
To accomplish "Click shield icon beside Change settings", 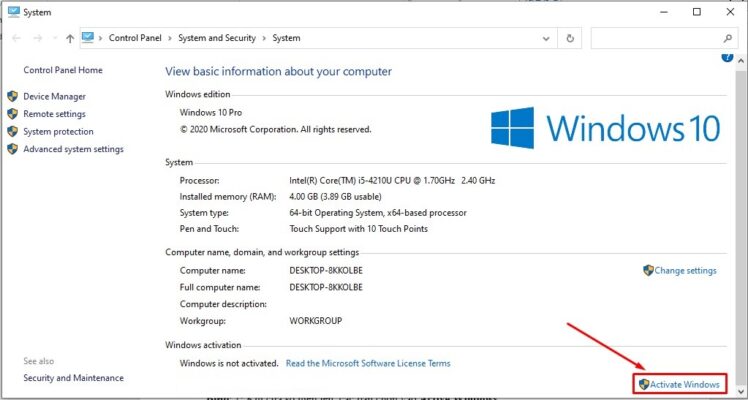I will point(648,271).
